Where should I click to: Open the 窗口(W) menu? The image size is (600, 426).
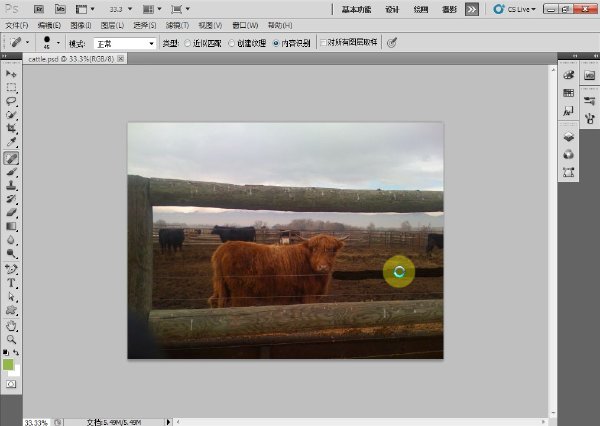pyautogui.click(x=245, y=26)
